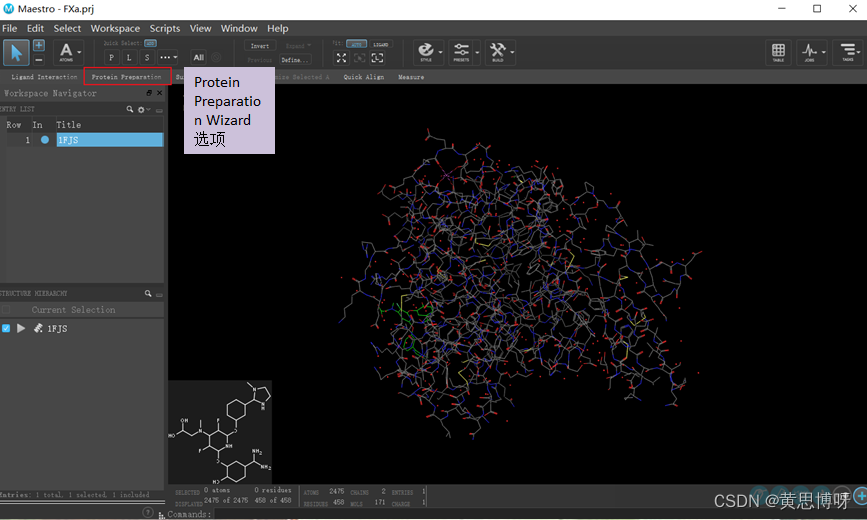
Task: Select All atoms button
Action: click(x=199, y=58)
